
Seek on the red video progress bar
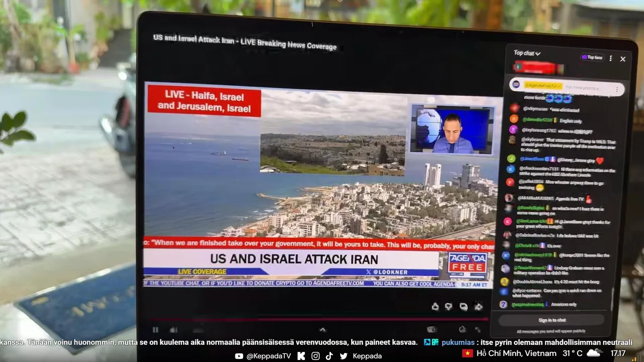[319, 319]
